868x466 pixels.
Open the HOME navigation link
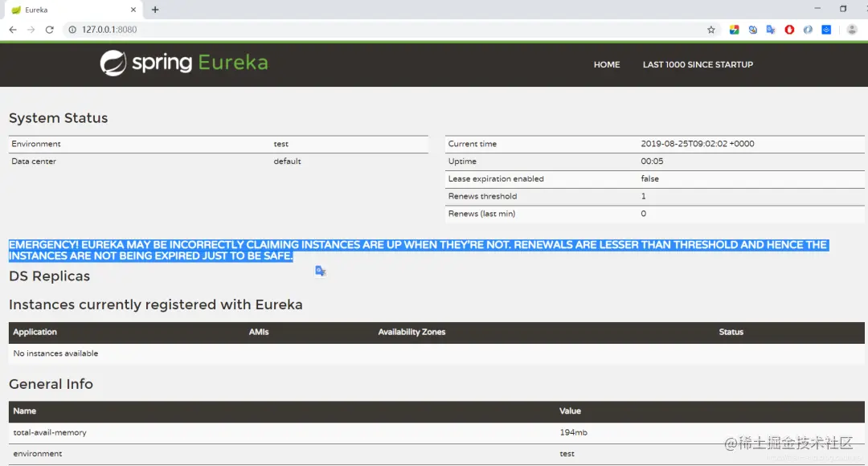[607, 65]
